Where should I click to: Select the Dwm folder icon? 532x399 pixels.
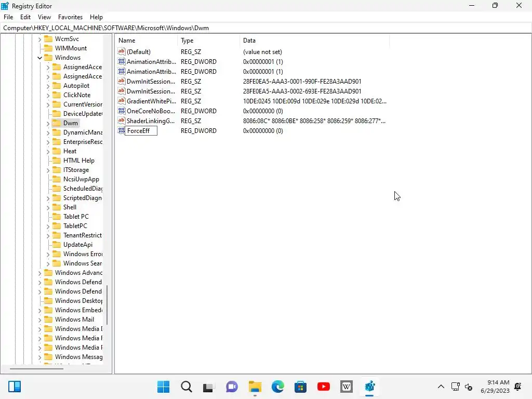57,123
